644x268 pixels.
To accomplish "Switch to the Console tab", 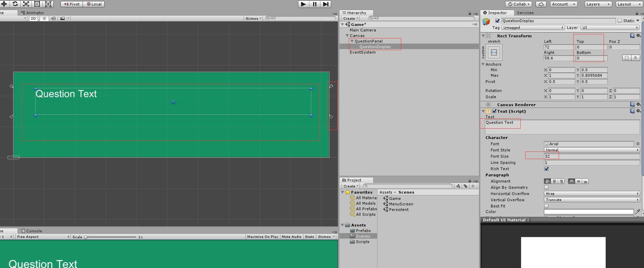I will point(31,231).
